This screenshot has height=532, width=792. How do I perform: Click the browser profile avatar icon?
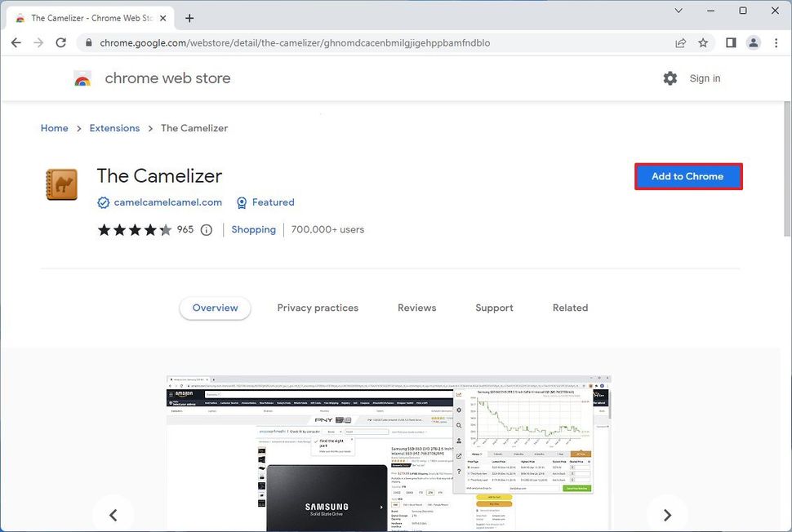[754, 42]
